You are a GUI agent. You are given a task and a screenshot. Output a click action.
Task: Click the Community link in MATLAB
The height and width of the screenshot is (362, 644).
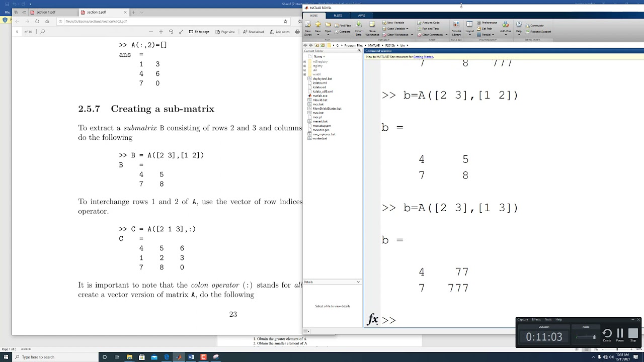pos(534,26)
